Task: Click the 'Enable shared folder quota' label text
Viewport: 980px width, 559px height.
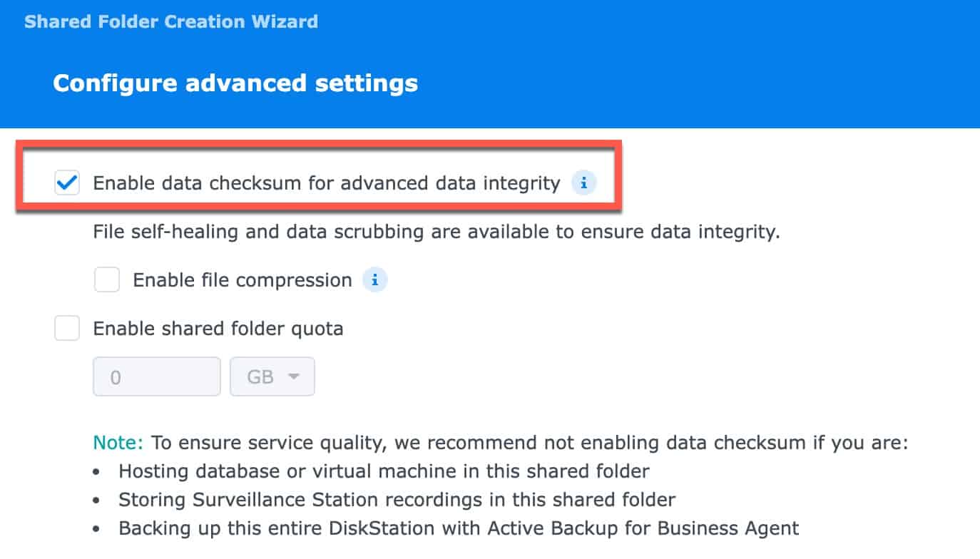Action: [x=218, y=329]
